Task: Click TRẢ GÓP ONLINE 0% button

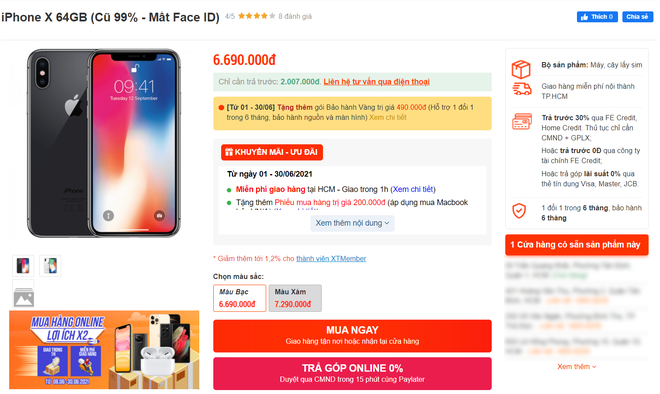Action: pos(352,373)
